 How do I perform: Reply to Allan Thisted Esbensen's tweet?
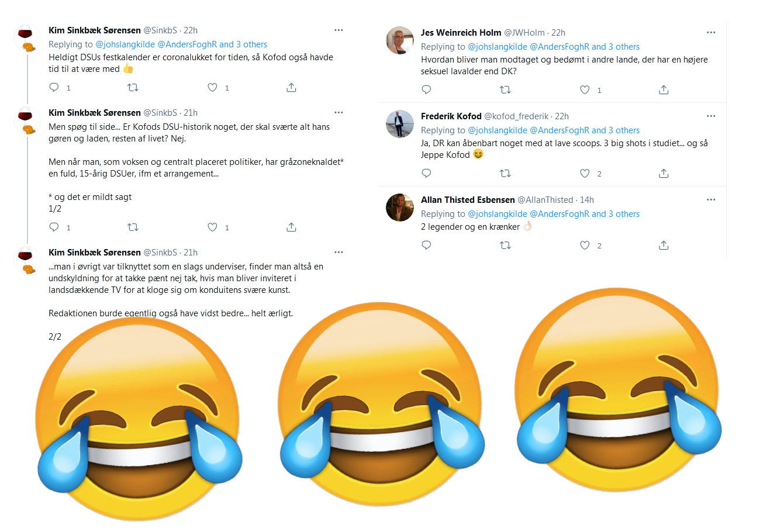tap(427, 246)
